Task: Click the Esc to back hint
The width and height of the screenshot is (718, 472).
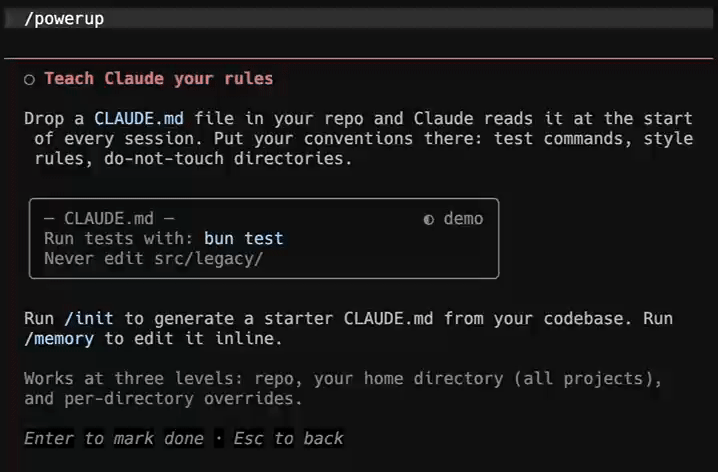Action: point(288,439)
